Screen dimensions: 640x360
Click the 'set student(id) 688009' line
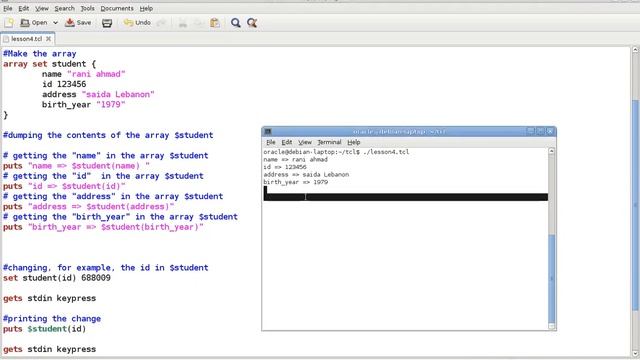click(57, 278)
